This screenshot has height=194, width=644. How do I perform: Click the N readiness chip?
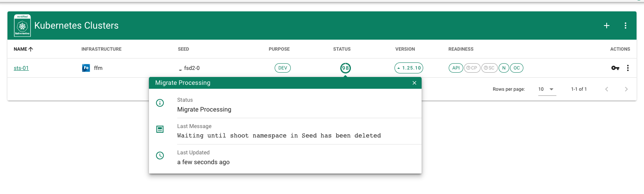coord(504,68)
